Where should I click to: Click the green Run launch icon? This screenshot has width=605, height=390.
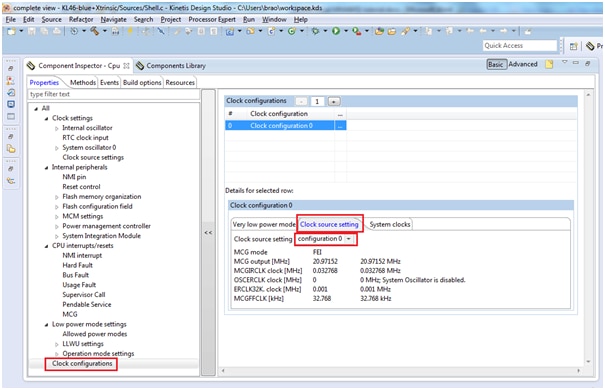coord(336,31)
